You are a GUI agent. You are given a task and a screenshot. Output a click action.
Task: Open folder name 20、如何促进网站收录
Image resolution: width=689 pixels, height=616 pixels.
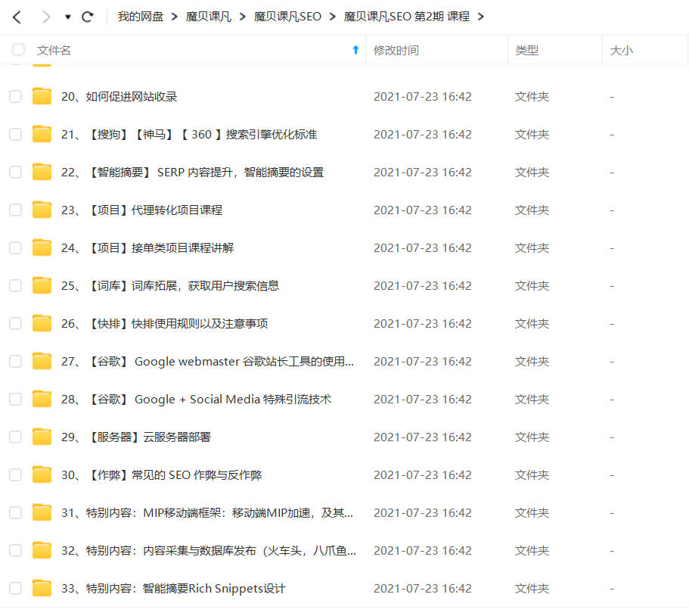[119, 96]
